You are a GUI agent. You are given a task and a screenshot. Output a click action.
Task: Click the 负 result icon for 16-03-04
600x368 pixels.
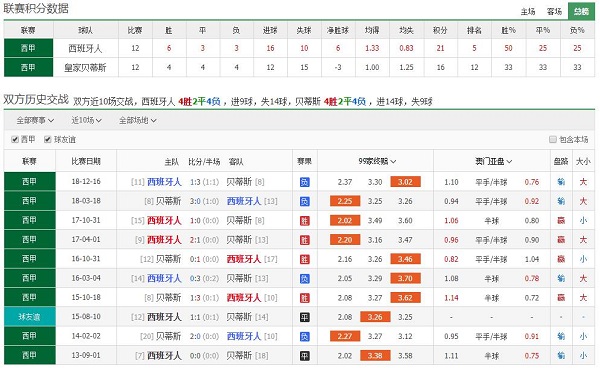pyautogui.click(x=304, y=278)
